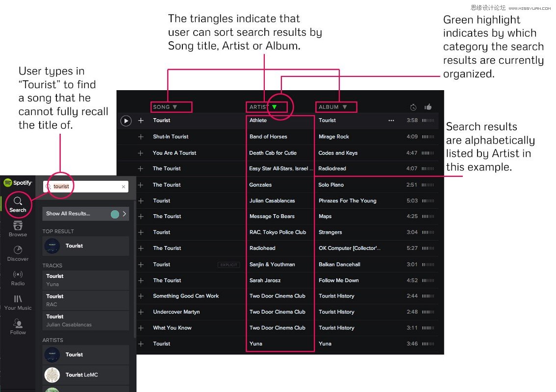Viewport: 556px width, 392px height.
Task: Select the song title Shut-In Tourist
Action: point(171,137)
